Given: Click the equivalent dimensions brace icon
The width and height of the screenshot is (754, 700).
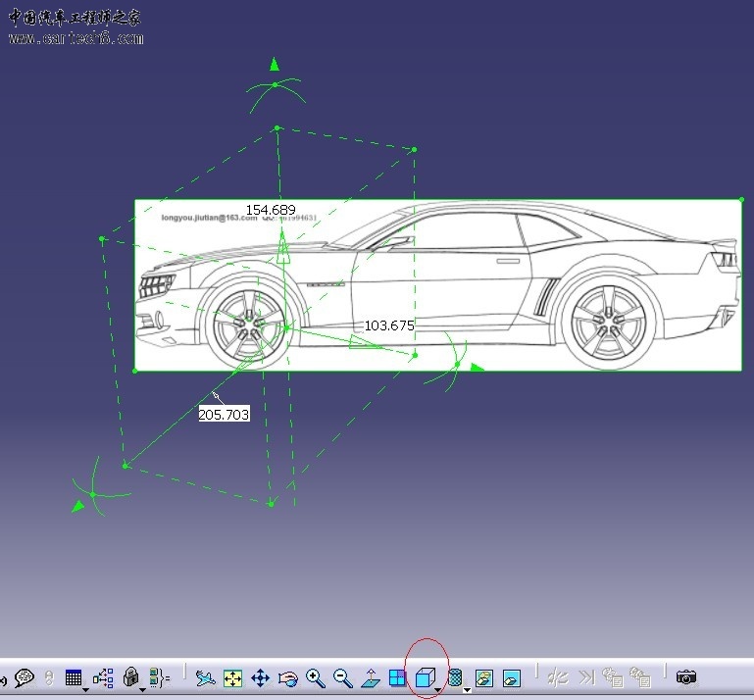Looking at the screenshot, I should coord(159,677).
